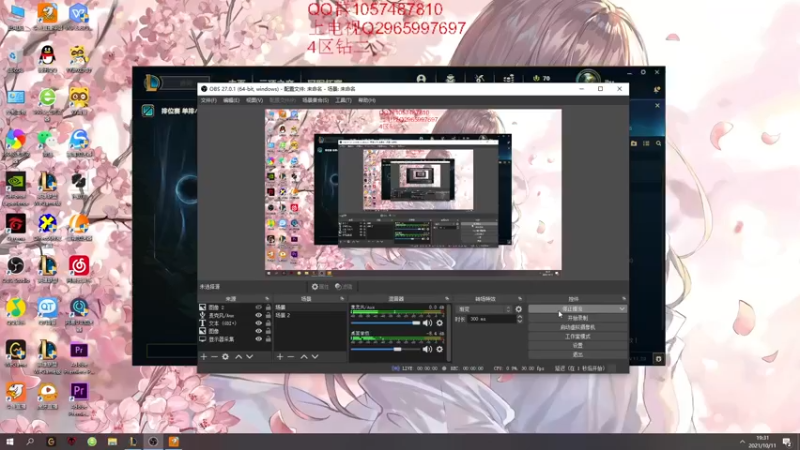
Task: Click the 退出 exit button
Action: [578, 355]
